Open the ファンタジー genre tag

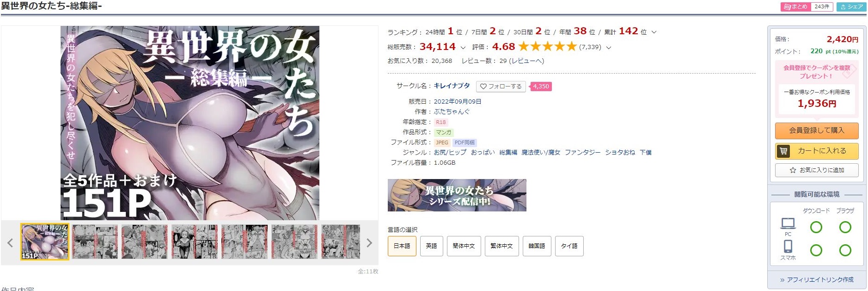582,152
